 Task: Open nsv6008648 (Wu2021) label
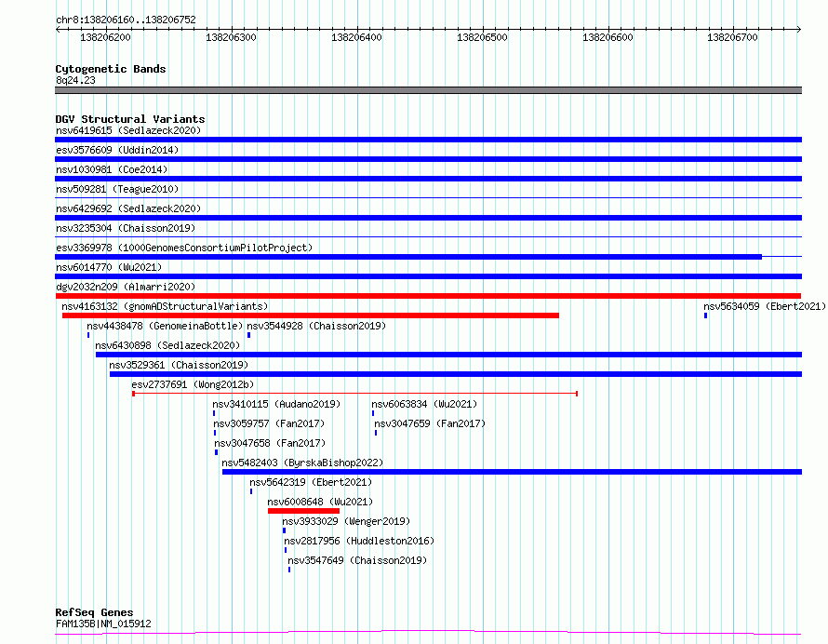[320, 502]
